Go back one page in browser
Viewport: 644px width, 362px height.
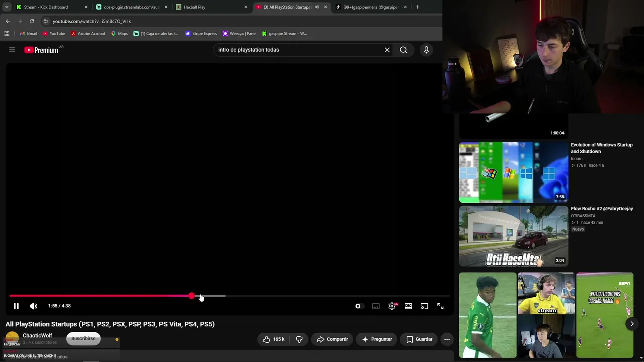(8, 21)
